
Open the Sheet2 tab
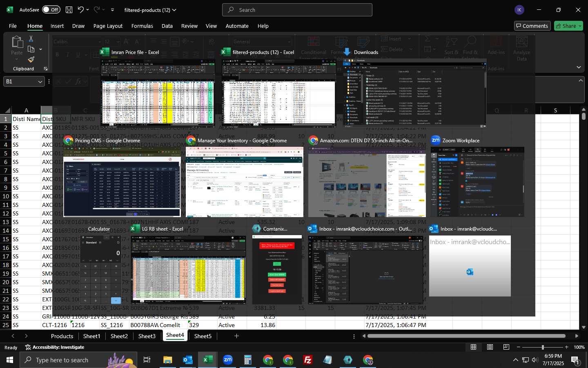[119, 336]
